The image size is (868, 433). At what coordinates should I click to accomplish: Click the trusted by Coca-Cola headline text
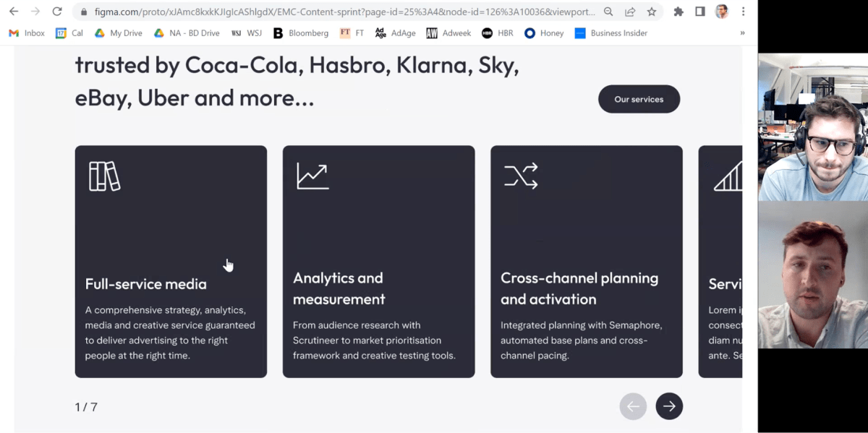click(297, 81)
